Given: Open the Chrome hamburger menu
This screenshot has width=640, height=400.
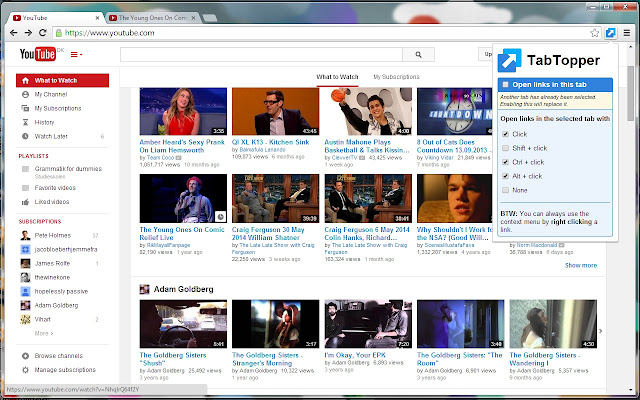Looking at the screenshot, I should click(x=627, y=33).
